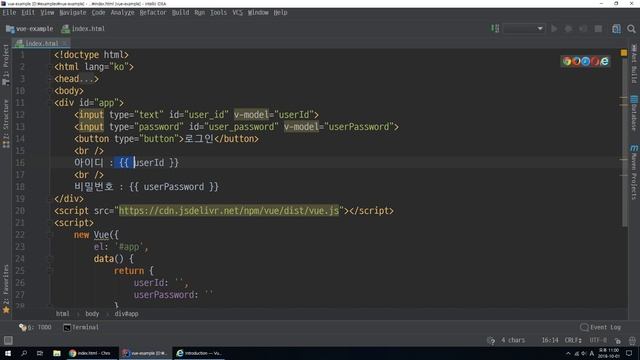Click the system tray clock and date
Screen dimensions: 640x360
point(608,353)
